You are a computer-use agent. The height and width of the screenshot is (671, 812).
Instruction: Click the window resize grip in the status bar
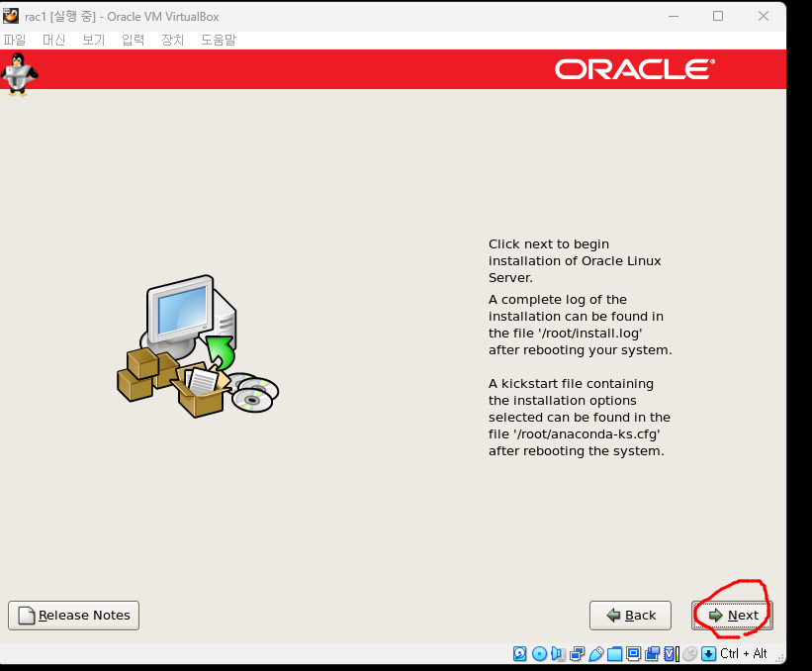point(780,657)
